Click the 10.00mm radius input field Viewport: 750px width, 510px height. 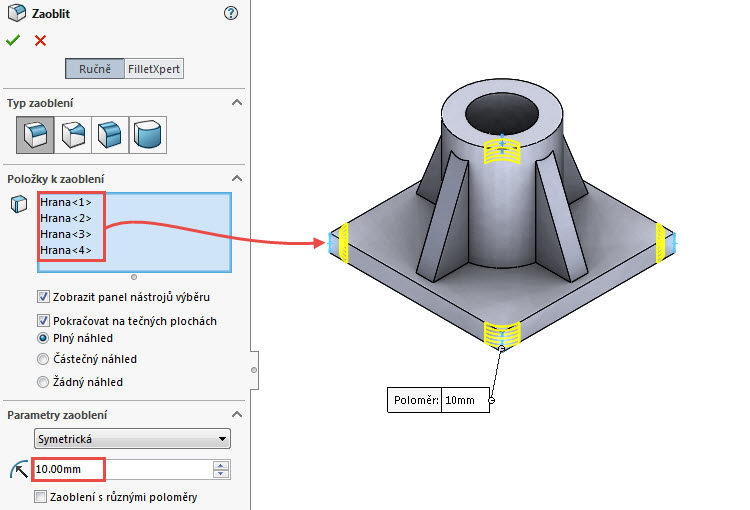pyautogui.click(x=122, y=469)
